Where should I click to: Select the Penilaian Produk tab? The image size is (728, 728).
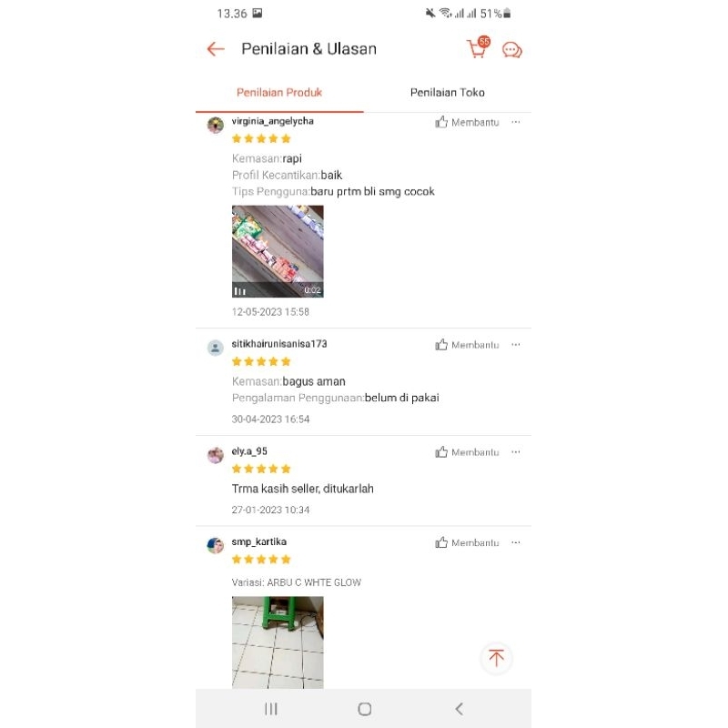(279, 93)
